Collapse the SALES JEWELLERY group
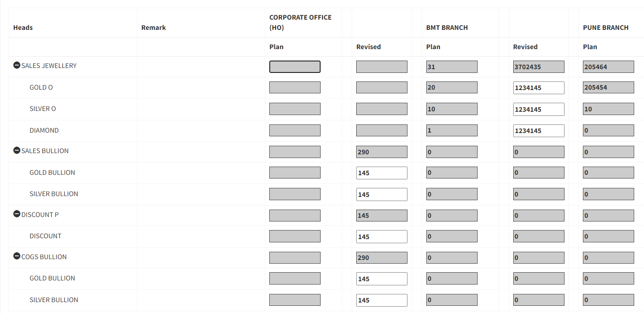This screenshot has width=644, height=314. point(17,65)
